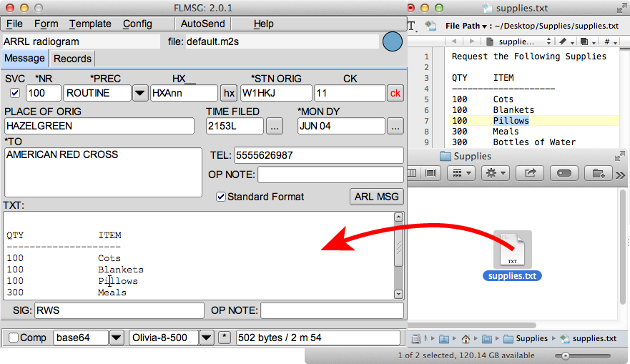Viewport: 630px width, 364px height.
Task: Open the Finder gear action menu
Action: pyautogui.click(x=496, y=173)
